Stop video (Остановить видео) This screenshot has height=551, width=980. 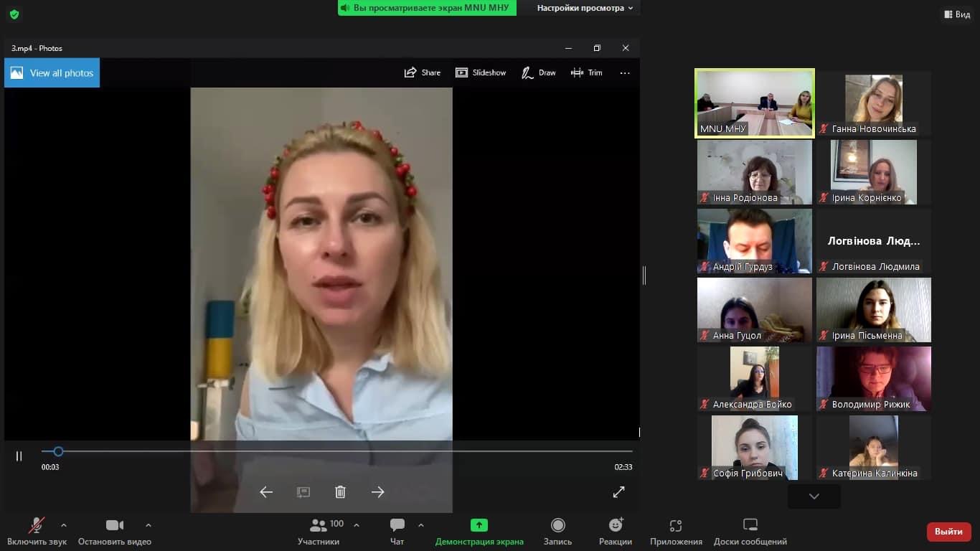pos(114,525)
